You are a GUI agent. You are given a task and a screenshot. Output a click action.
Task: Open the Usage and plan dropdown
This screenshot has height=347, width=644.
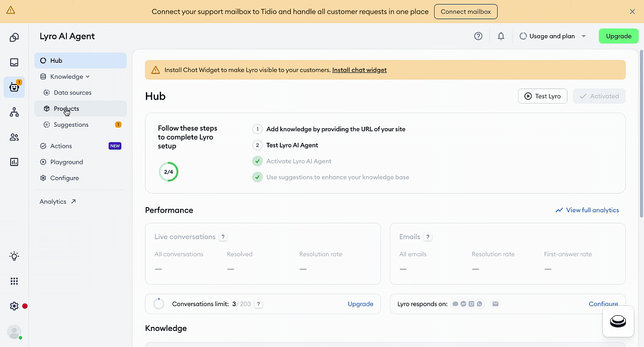click(552, 36)
